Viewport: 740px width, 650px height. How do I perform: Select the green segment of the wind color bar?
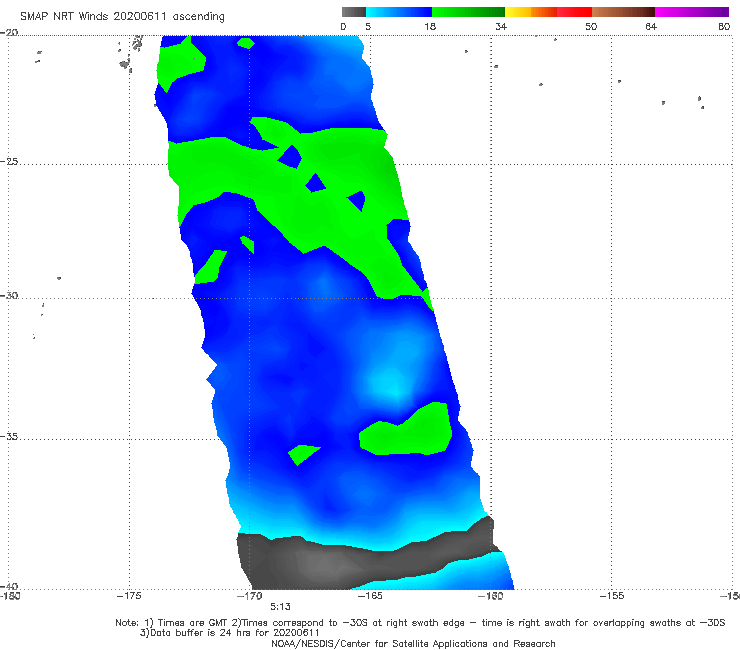click(x=468, y=12)
